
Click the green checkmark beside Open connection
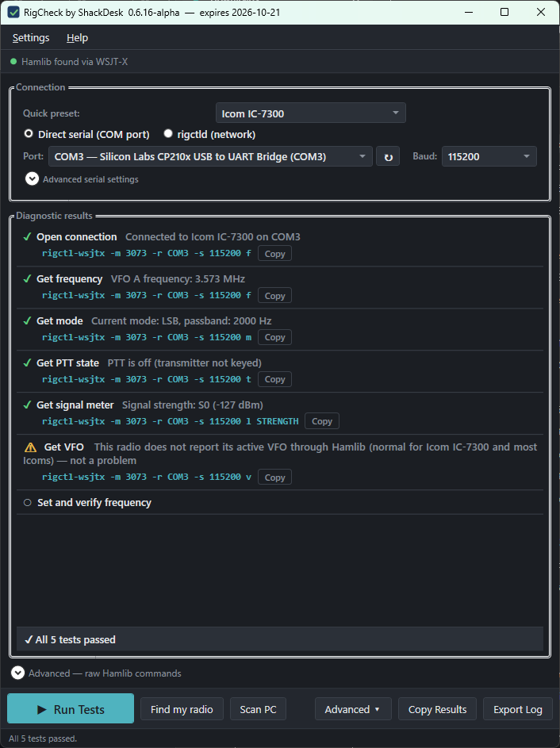(28, 236)
